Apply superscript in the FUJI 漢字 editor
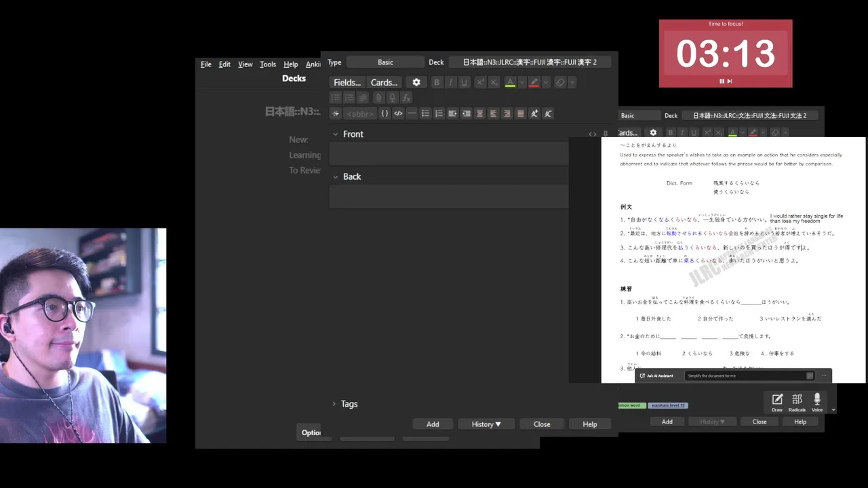 click(479, 82)
